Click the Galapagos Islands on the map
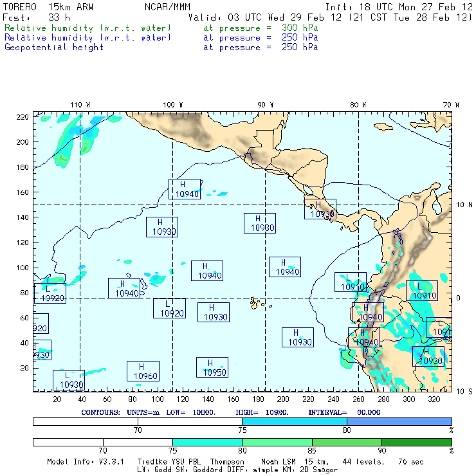This screenshot has height=476, width=476. (x=257, y=302)
